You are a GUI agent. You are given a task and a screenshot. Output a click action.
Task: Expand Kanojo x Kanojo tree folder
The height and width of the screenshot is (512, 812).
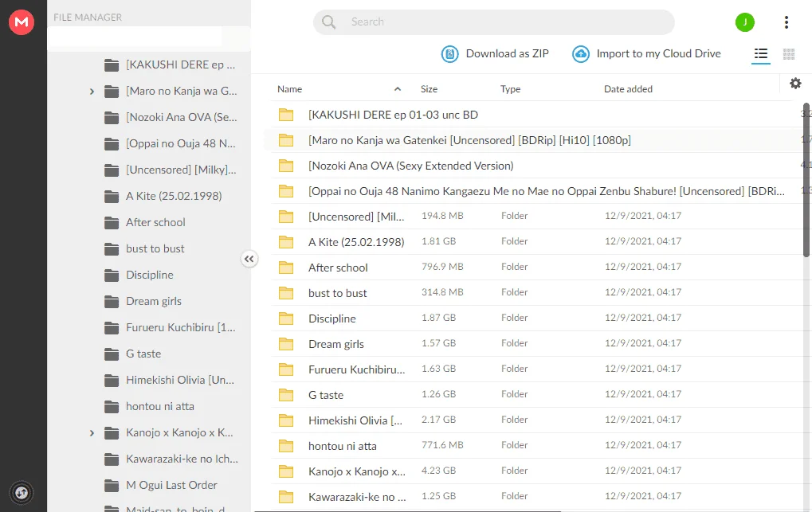tap(92, 433)
